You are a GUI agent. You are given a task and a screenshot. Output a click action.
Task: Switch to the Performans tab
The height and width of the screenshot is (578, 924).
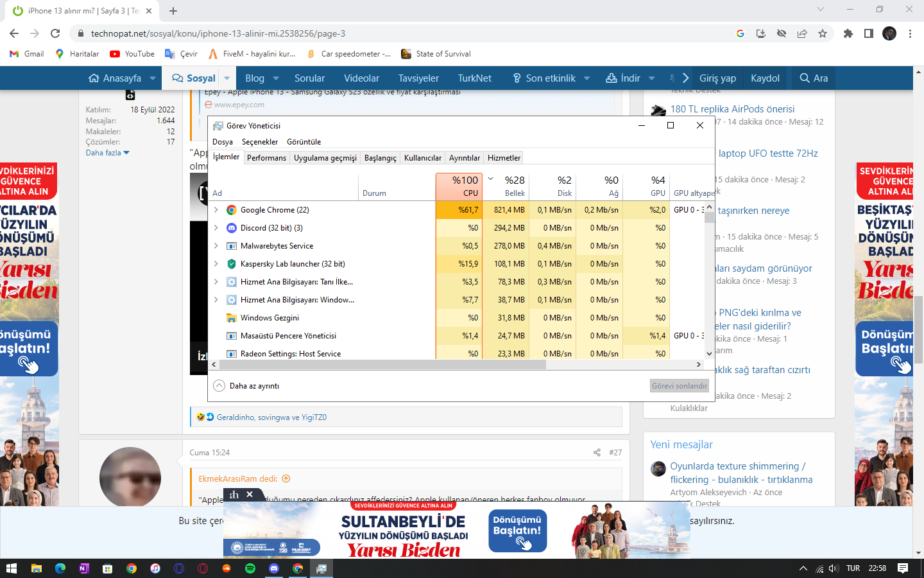point(266,158)
